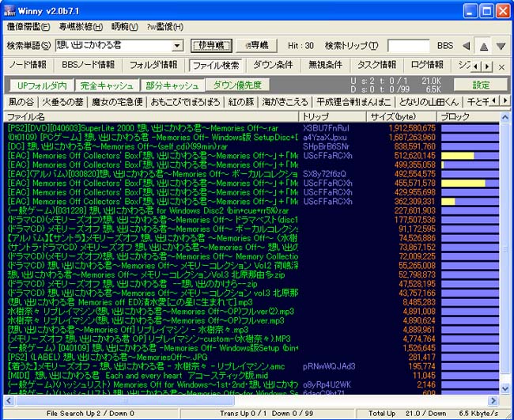Image resolution: width=514 pixels, height=420 pixels.
Task: Click trip value SX8y72f6zQ
Action: 324,174
